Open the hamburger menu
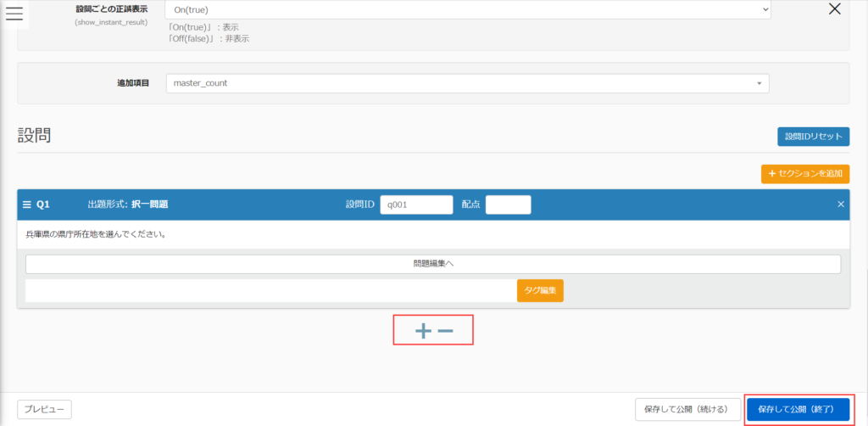The height and width of the screenshot is (426, 868). point(14,13)
